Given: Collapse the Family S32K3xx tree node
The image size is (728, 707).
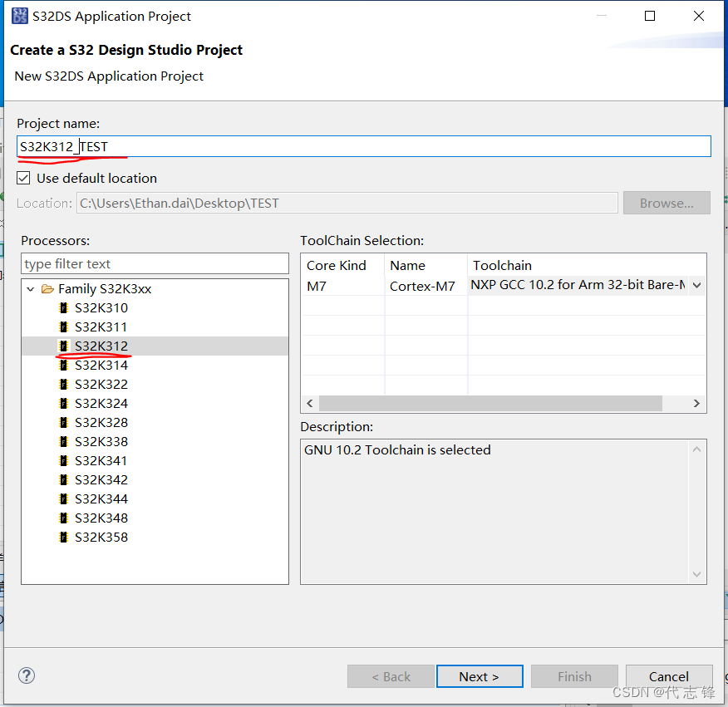Looking at the screenshot, I should tap(31, 289).
